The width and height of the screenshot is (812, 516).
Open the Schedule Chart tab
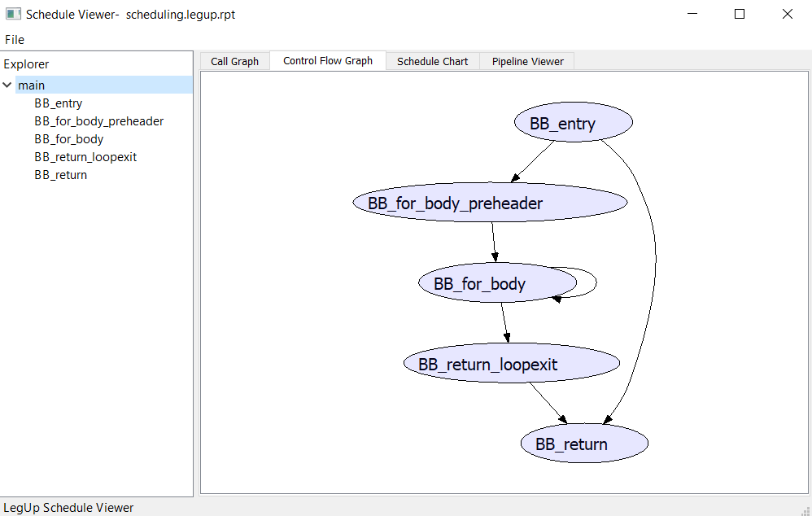pyautogui.click(x=432, y=61)
